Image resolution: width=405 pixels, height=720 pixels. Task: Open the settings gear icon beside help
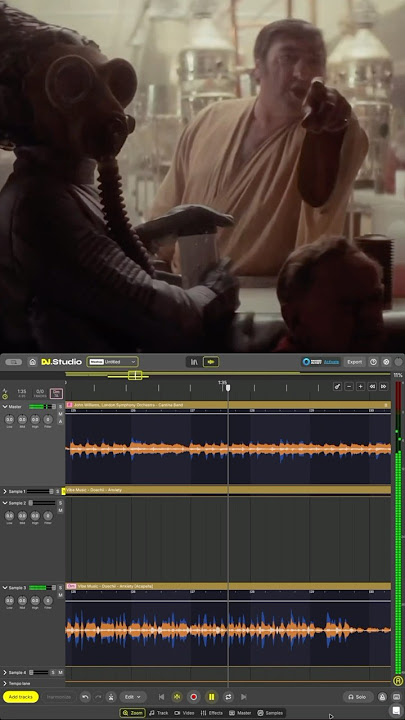click(386, 362)
